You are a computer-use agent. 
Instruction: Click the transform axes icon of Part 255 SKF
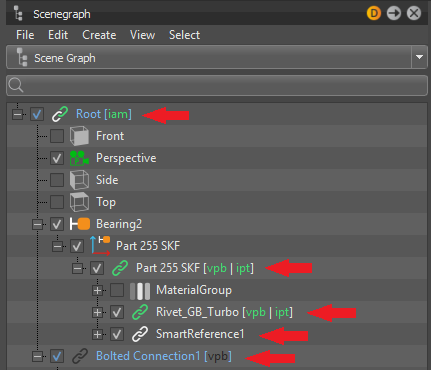100,246
